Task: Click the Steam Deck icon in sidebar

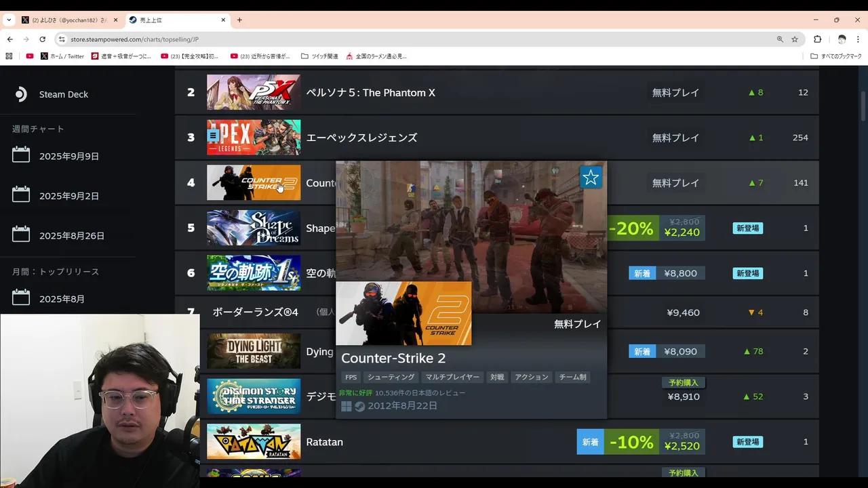Action: [21, 94]
